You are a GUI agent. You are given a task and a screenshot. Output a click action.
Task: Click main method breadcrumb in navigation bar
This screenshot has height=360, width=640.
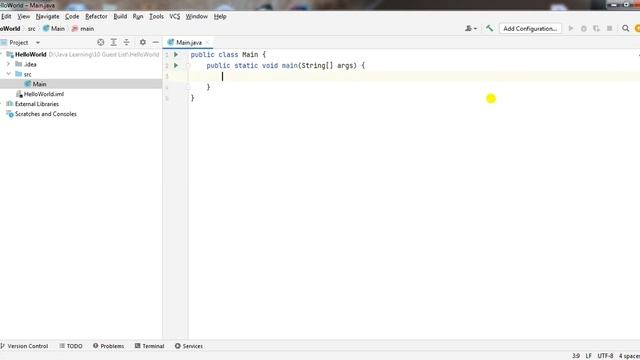click(83, 29)
